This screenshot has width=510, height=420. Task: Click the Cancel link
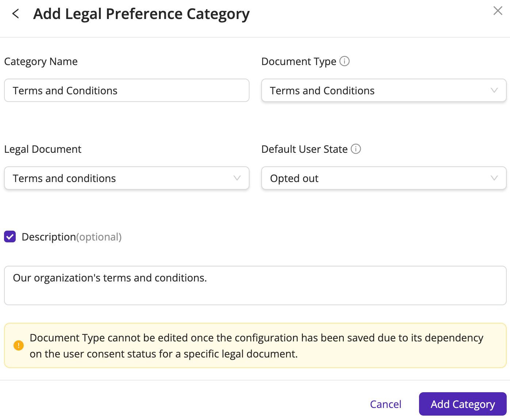[x=385, y=404]
